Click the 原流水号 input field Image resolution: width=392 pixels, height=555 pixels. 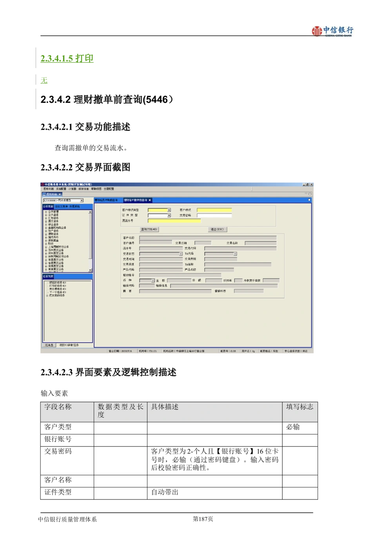pyautogui.click(x=174, y=221)
